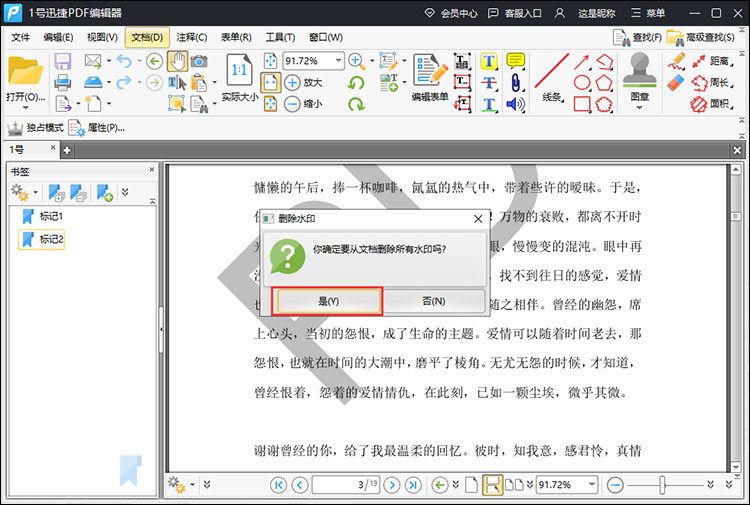Viewport: 750px width, 505px height.
Task: Expand the toolbar zoom percentage dropdown
Action: tap(339, 61)
